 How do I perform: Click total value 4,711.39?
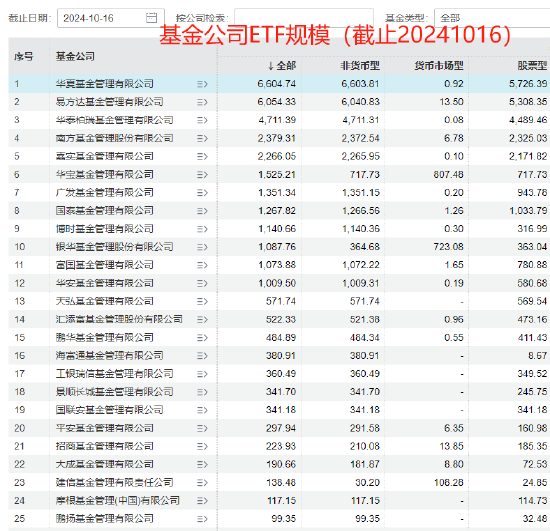277,120
